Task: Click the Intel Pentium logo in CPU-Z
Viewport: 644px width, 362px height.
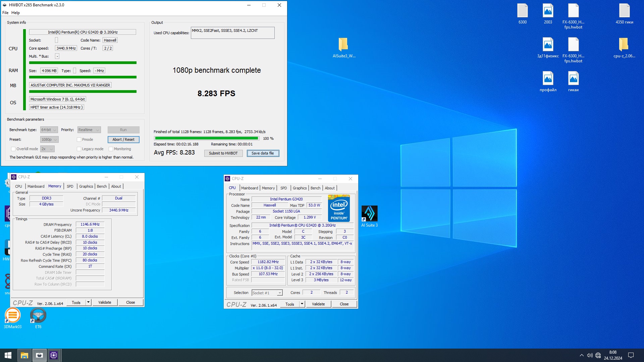Action: pos(339,208)
